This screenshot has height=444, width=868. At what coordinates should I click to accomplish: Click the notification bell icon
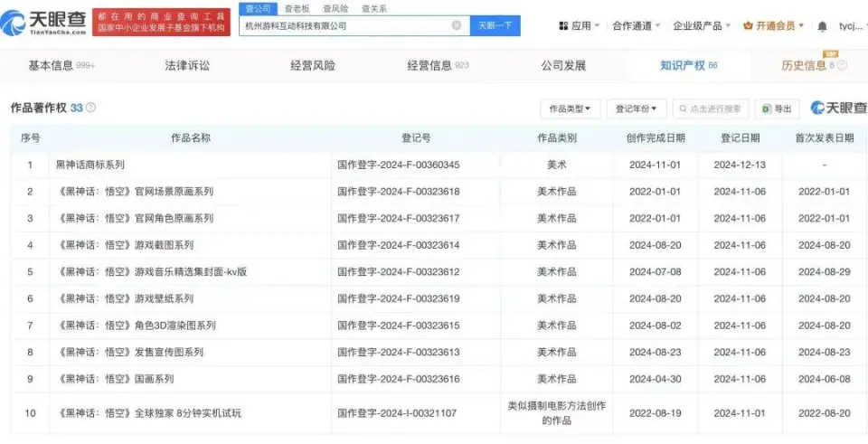tap(822, 26)
